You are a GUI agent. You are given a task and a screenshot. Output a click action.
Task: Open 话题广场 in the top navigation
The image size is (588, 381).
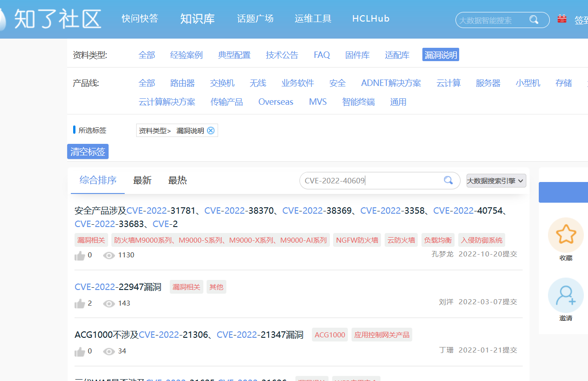point(255,19)
